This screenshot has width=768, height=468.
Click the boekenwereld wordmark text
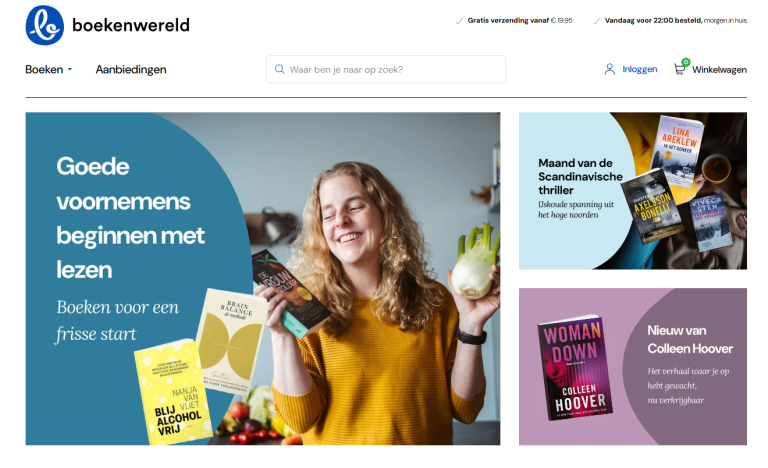[131, 25]
